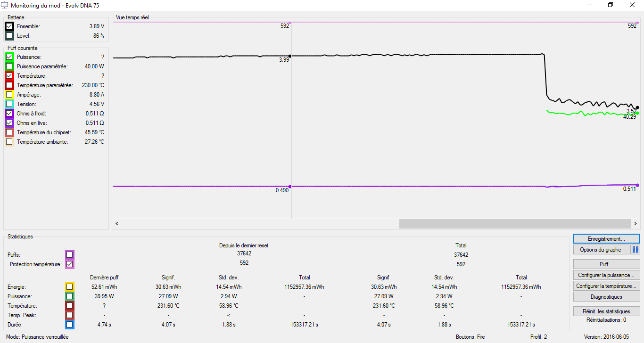Pause the real-time graph with the pause icon
The image size is (644, 343).
(x=635, y=250)
